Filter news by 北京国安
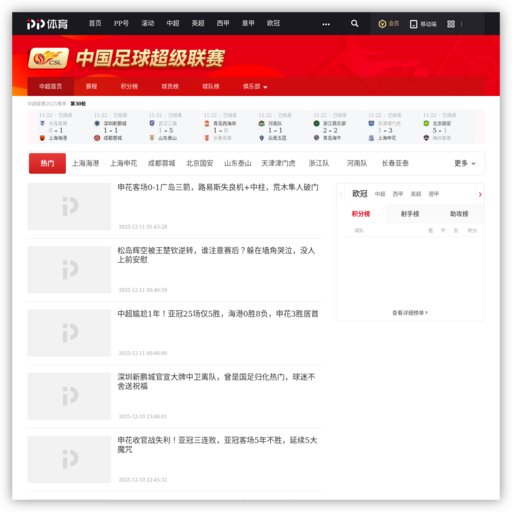The image size is (512, 512). click(x=200, y=163)
